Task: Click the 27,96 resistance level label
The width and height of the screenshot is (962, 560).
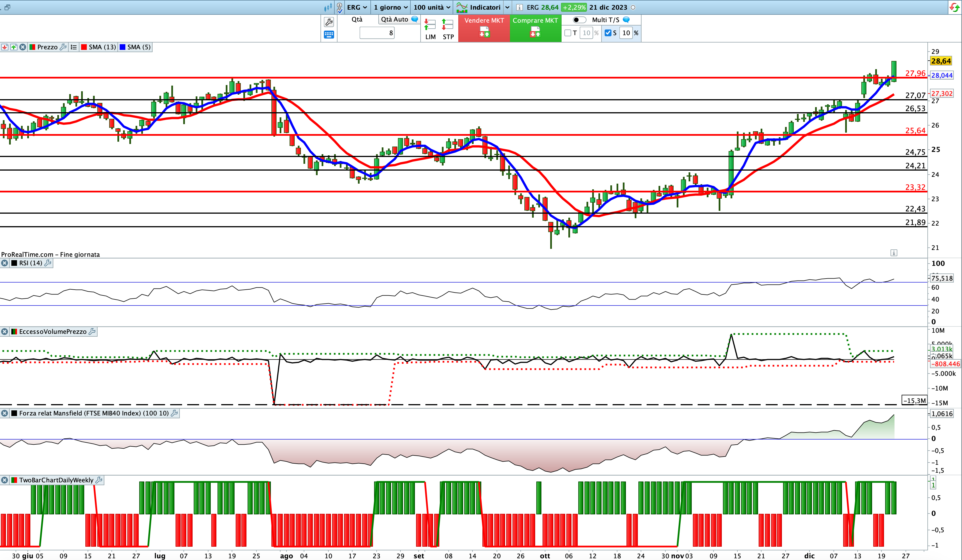Action: [915, 73]
